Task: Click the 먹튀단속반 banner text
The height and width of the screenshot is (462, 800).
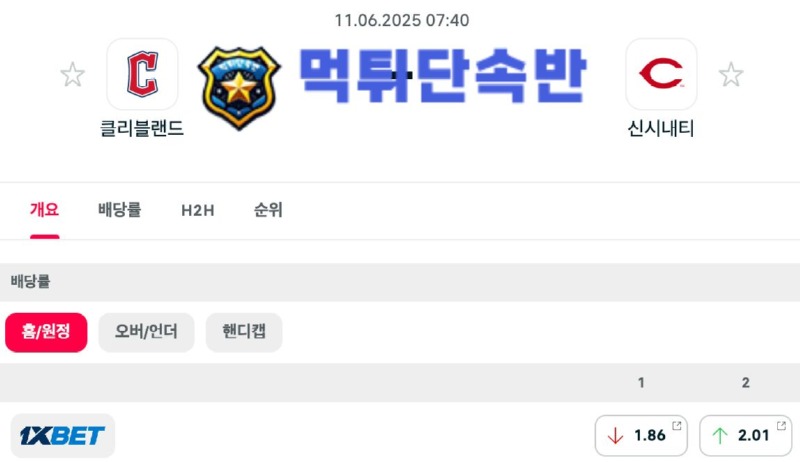Action: (x=442, y=76)
